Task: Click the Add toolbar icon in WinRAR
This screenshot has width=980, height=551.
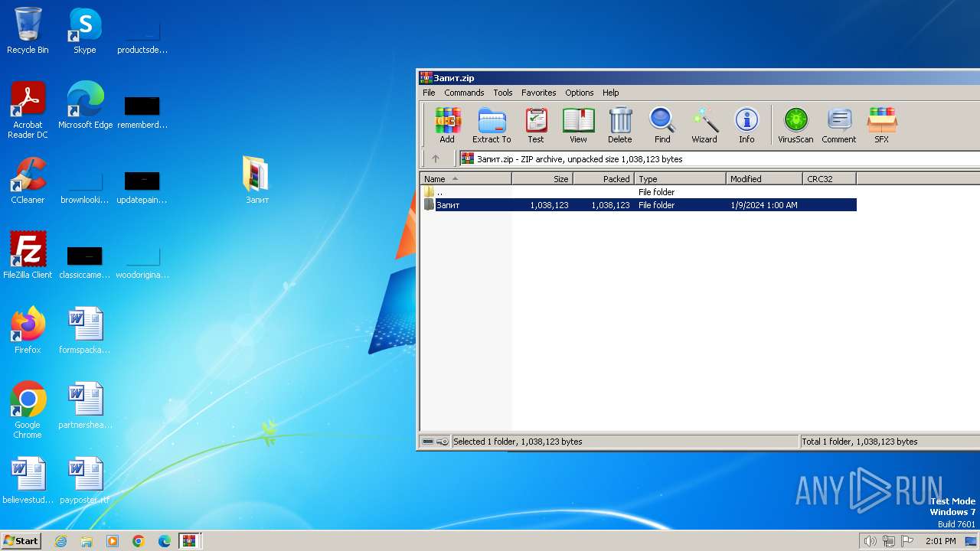Action: (x=447, y=125)
